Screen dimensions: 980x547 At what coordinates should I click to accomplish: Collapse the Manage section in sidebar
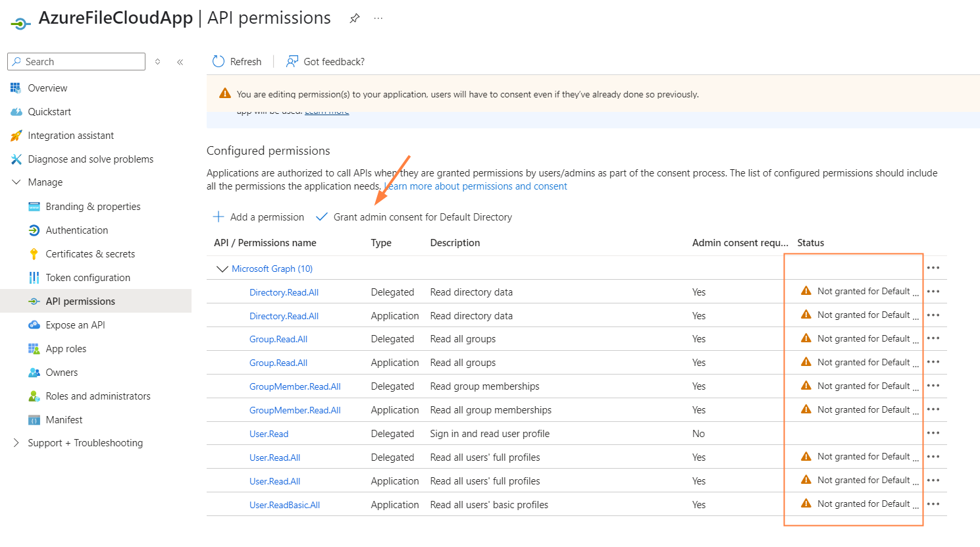[x=16, y=182]
